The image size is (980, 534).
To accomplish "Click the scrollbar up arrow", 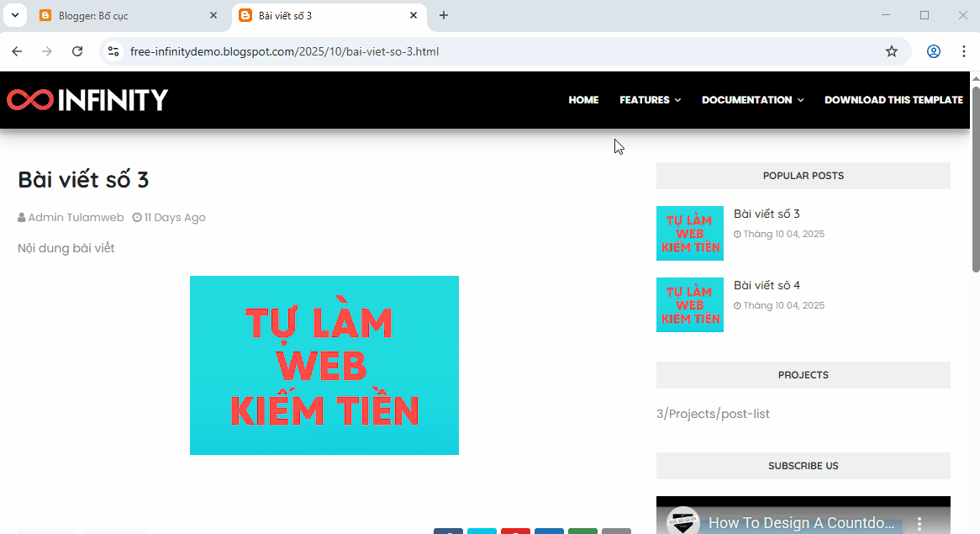I will (975, 78).
